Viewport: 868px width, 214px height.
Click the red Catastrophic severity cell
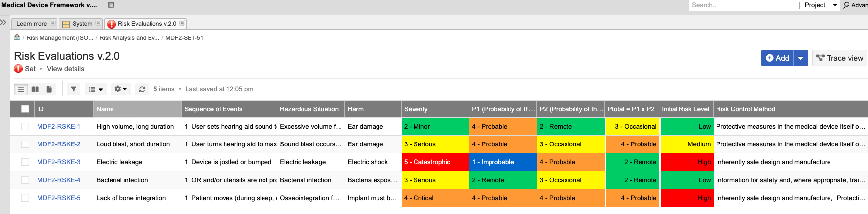coord(435,162)
